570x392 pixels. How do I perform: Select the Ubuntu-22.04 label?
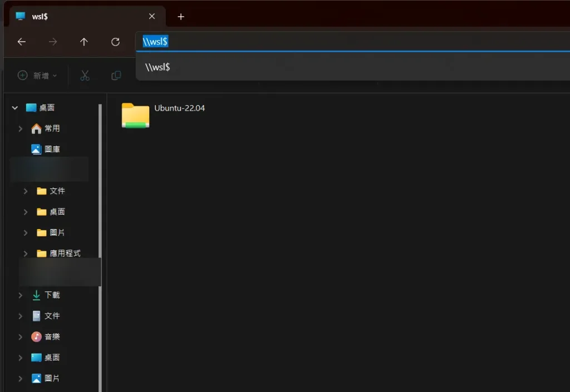tap(180, 108)
